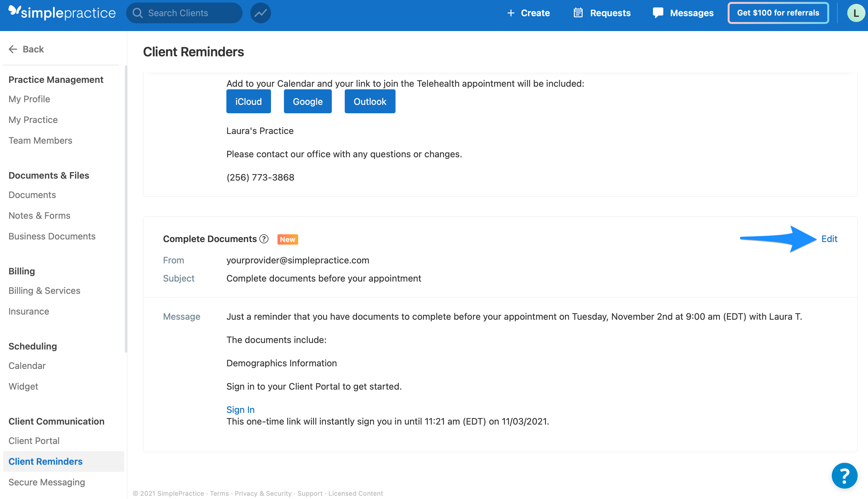The width and height of the screenshot is (868, 499).
Task: Open the Privacy & Security footer link
Action: click(263, 493)
